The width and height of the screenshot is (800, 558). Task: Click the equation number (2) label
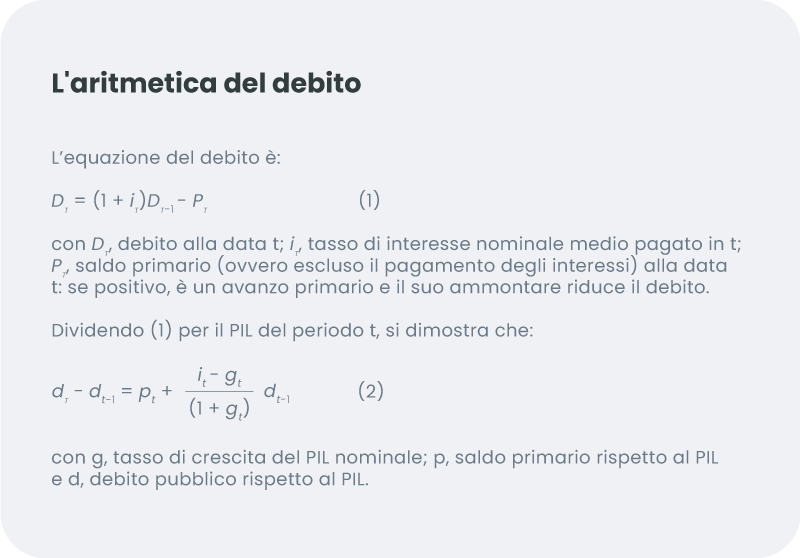coord(370,392)
